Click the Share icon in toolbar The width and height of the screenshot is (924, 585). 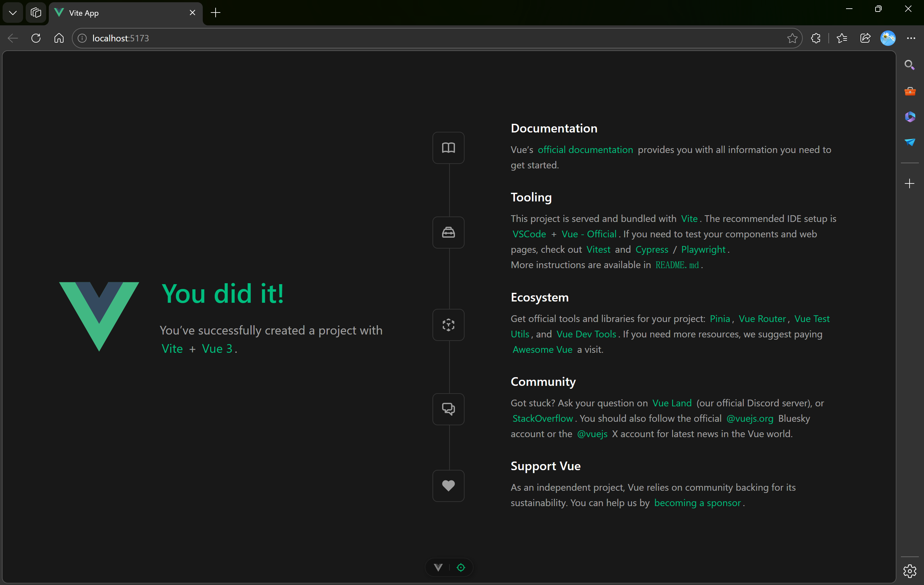pyautogui.click(x=865, y=38)
